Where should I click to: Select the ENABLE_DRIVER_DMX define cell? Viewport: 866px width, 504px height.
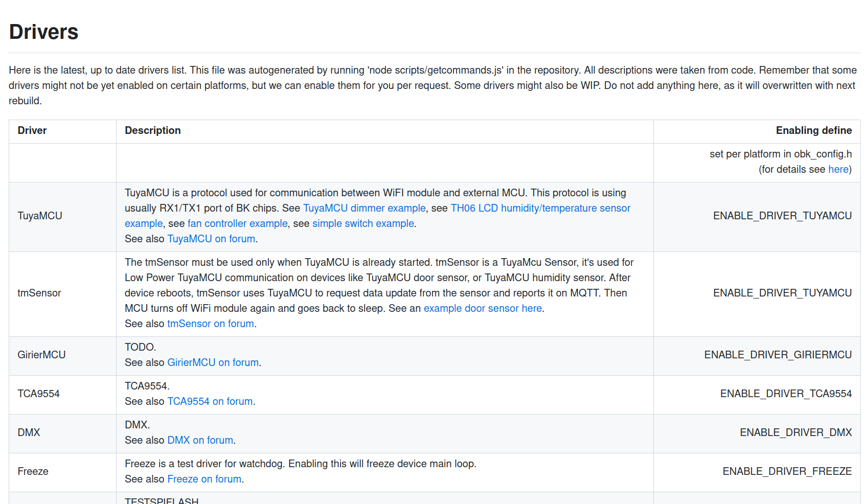coord(795,432)
